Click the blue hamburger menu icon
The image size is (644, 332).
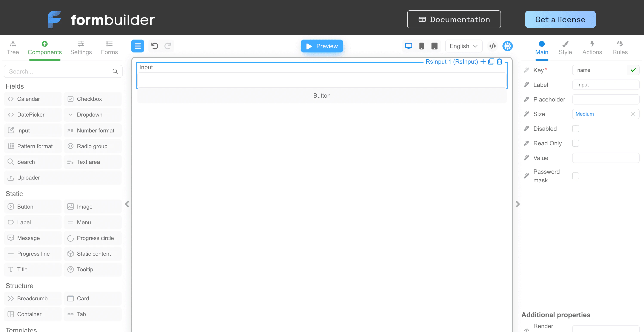pyautogui.click(x=137, y=46)
